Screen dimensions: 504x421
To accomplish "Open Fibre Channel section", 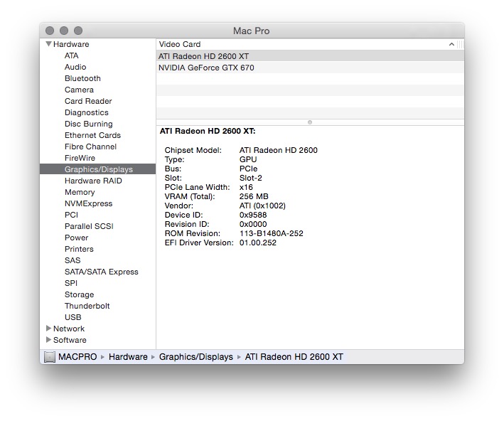I will tap(90, 146).
